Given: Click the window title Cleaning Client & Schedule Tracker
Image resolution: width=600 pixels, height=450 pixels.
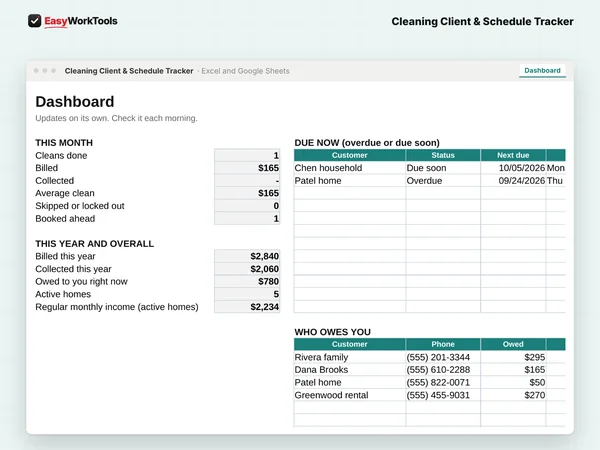Looking at the screenshot, I should coord(129,71).
